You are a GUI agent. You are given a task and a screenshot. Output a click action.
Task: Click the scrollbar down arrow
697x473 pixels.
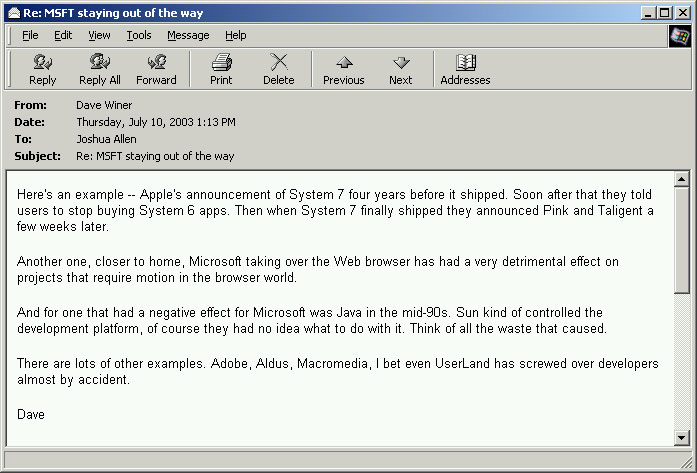[682, 437]
